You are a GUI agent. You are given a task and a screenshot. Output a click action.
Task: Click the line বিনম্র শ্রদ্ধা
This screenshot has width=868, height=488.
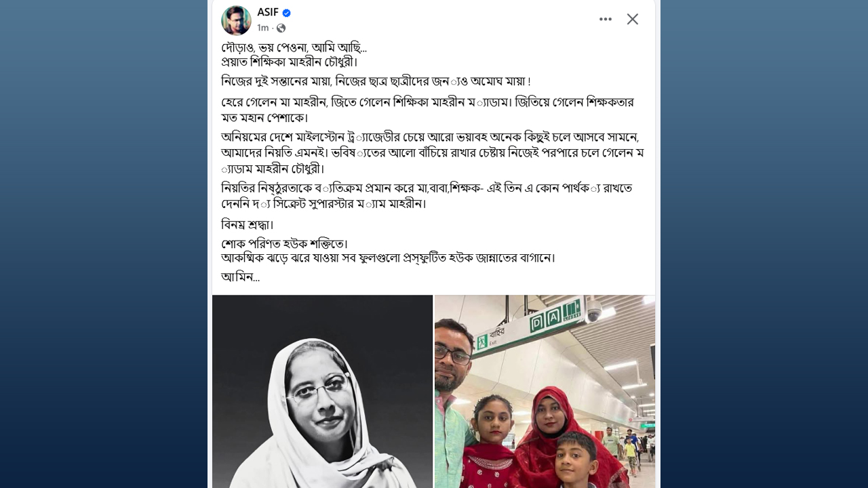coord(248,224)
